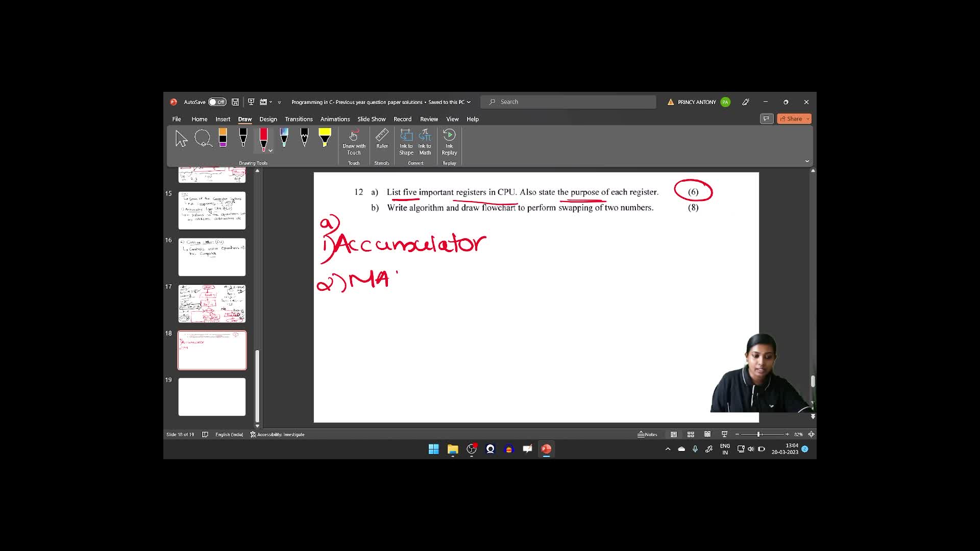Pick the yellow highlighter pen
980x551 pixels.
tap(325, 138)
